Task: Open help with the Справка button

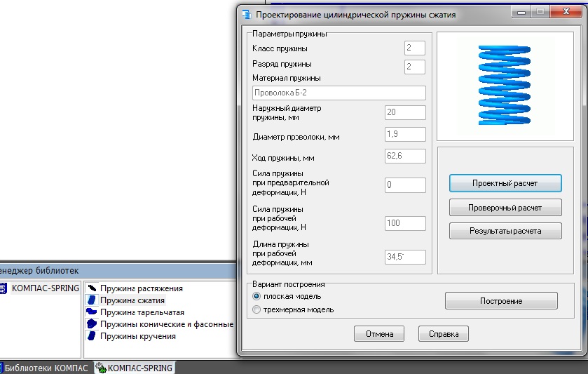Action: pos(443,334)
